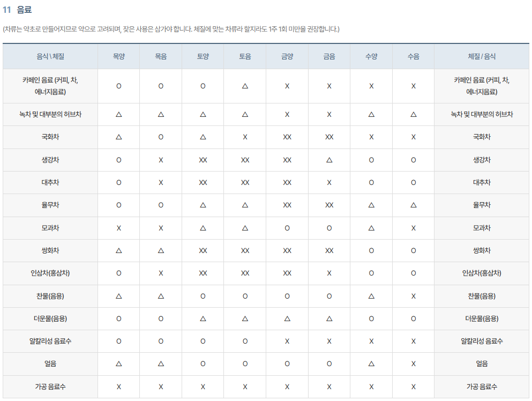The image size is (532, 401).
Task: Click the single X in 국화차 row, 토음 column
Action: (x=245, y=137)
